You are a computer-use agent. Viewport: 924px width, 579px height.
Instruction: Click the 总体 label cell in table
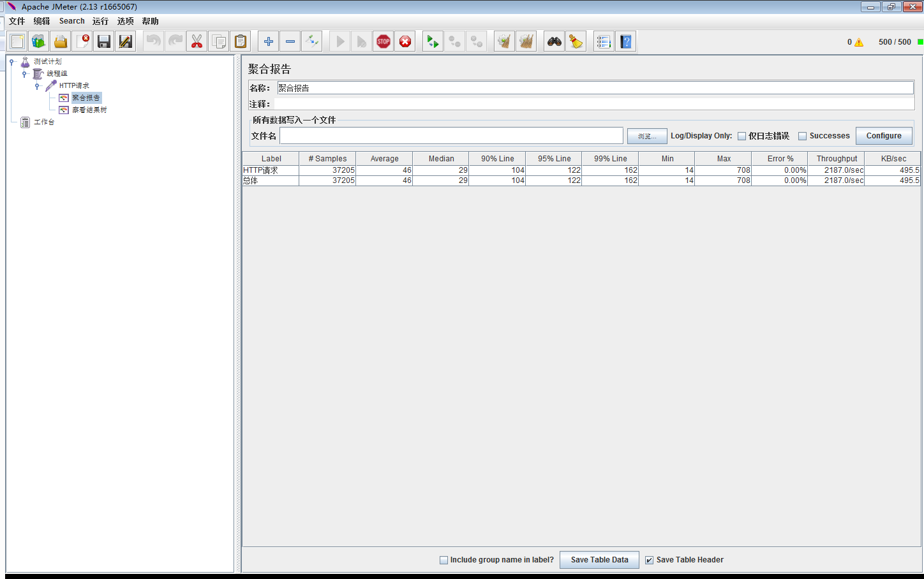click(271, 180)
